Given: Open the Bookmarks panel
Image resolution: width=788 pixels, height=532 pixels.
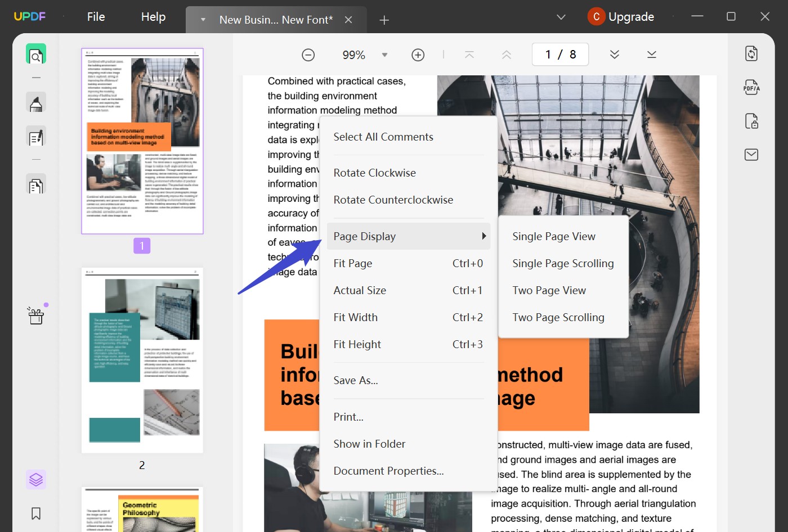Looking at the screenshot, I should click(36, 513).
